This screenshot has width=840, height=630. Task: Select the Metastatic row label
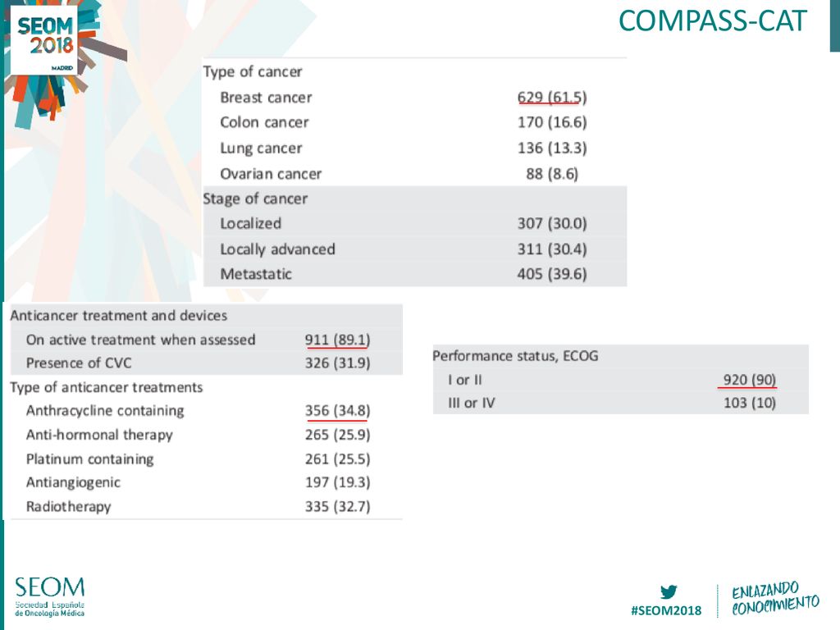click(x=256, y=274)
